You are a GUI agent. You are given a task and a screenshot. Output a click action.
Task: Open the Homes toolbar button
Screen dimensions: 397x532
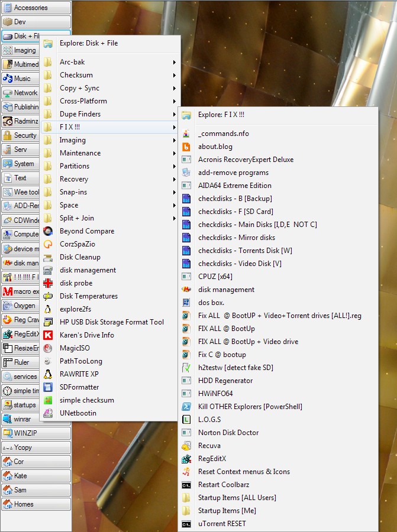click(x=35, y=504)
